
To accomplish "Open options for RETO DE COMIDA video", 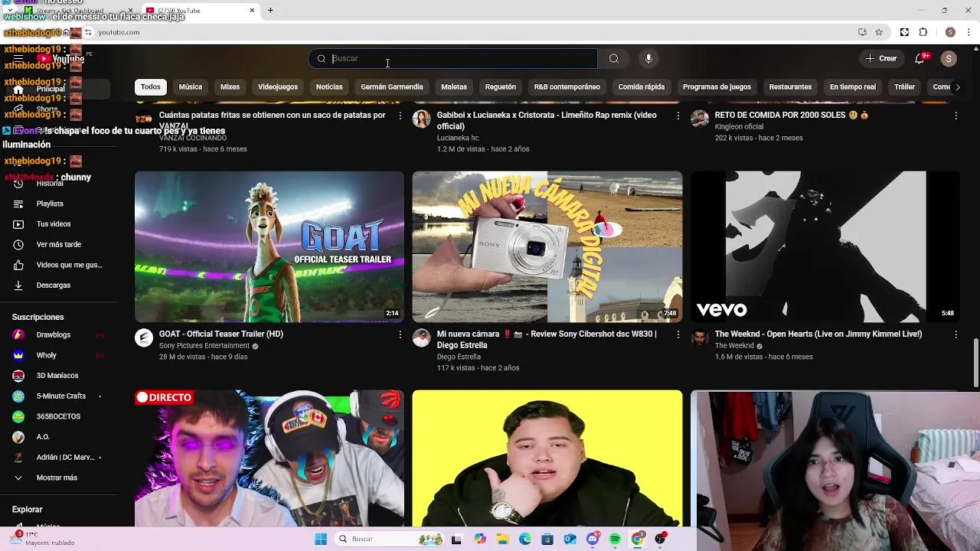I will coord(955,116).
